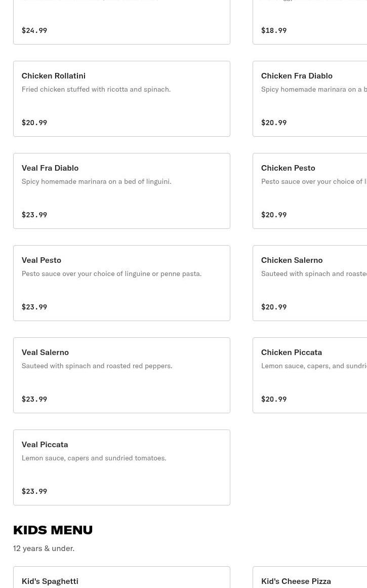Click the Veal Piccata $23.99 price
The width and height of the screenshot is (367, 588).
[34, 491]
